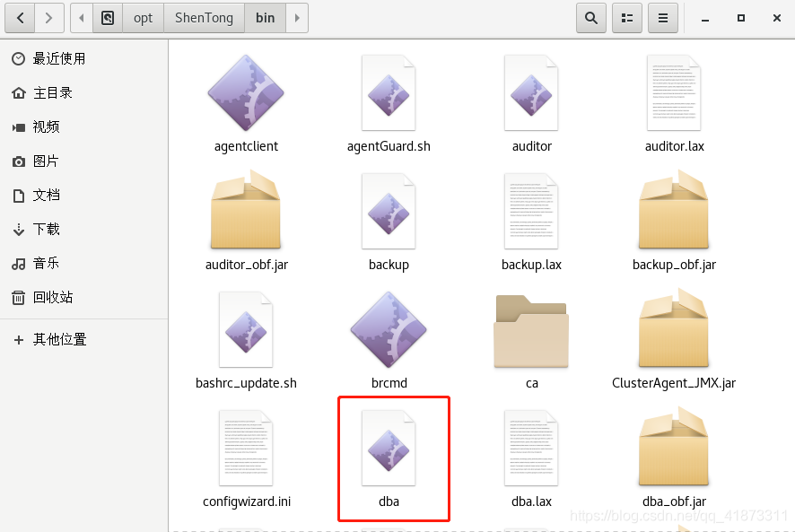Screen dimensions: 795x532
Task: Open the 视频 sidebar location
Action: [x=84, y=126]
